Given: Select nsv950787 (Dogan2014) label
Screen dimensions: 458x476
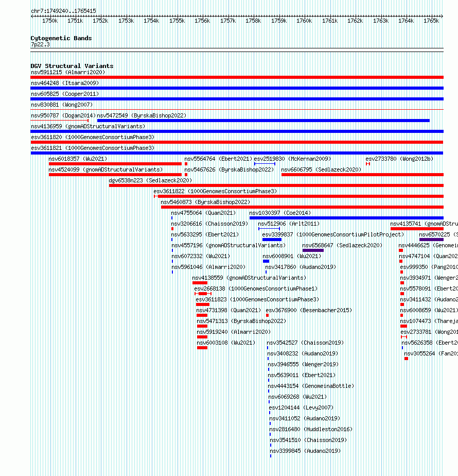Looking at the screenshot, I should pos(63,116).
